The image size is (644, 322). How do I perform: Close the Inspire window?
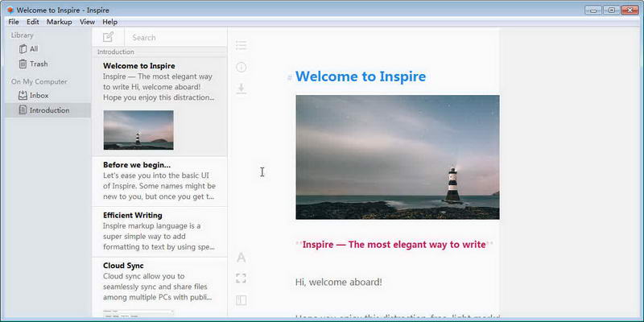coord(630,10)
